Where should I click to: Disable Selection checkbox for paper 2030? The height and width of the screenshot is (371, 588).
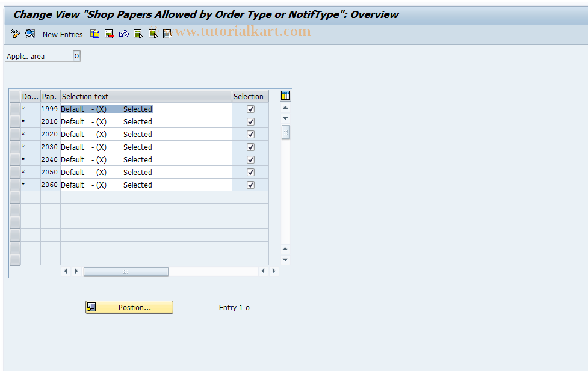(250, 147)
